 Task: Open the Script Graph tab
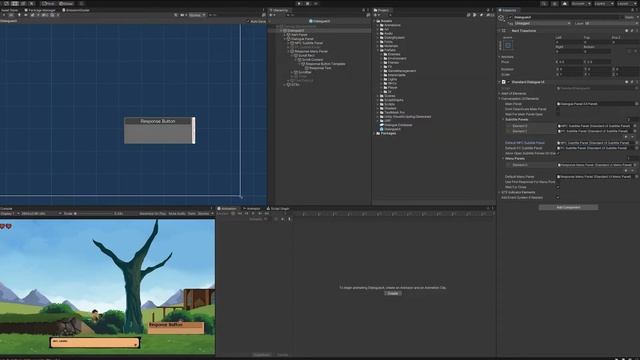click(x=278, y=209)
